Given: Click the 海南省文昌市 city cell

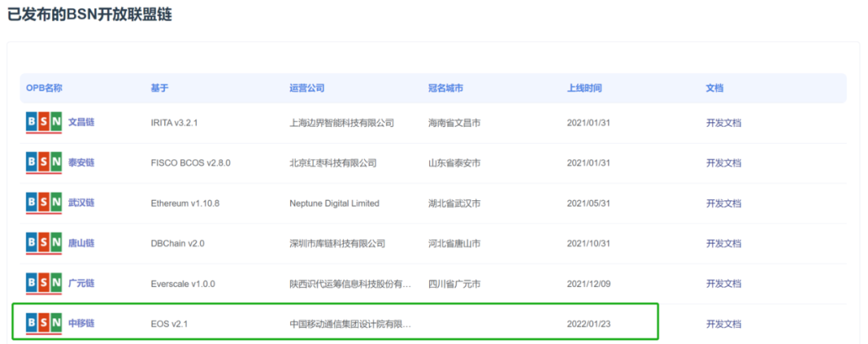Looking at the screenshot, I should (x=454, y=123).
